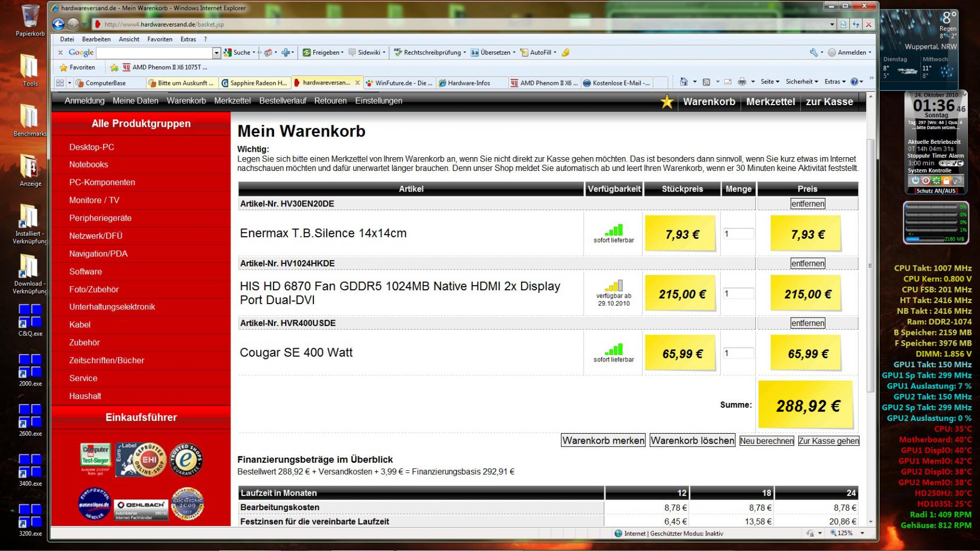Close the hardwareversand tab

[357, 83]
